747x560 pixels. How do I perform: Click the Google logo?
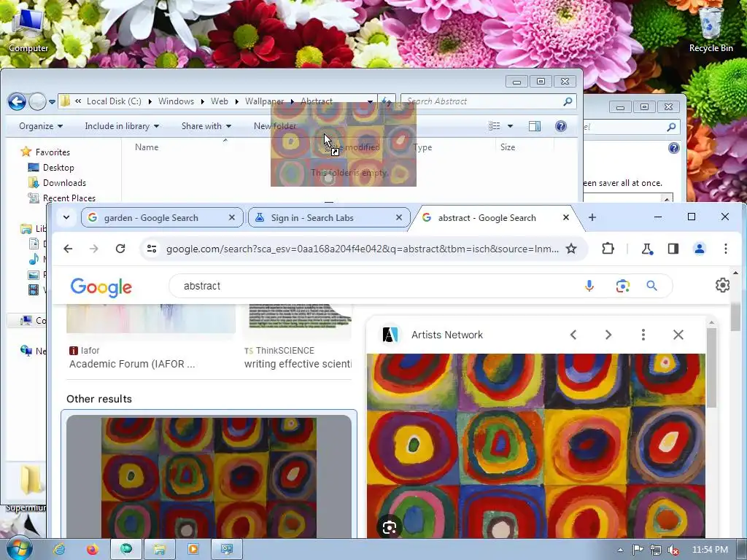pos(101,287)
